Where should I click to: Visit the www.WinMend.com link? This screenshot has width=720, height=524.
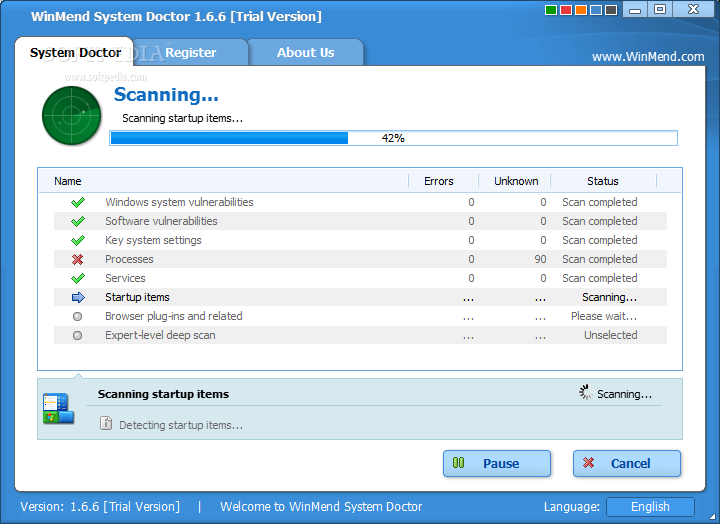point(648,56)
